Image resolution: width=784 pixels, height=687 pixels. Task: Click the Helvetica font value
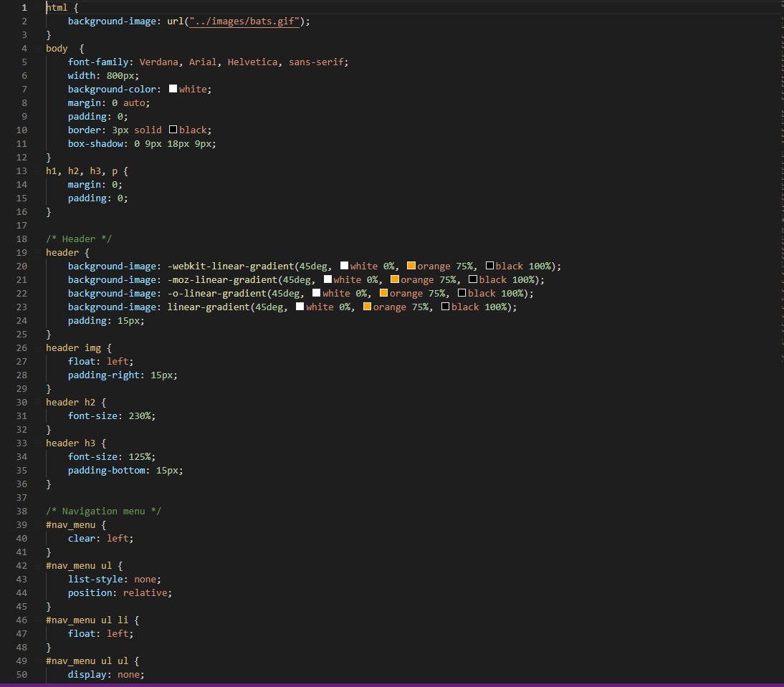coord(252,62)
